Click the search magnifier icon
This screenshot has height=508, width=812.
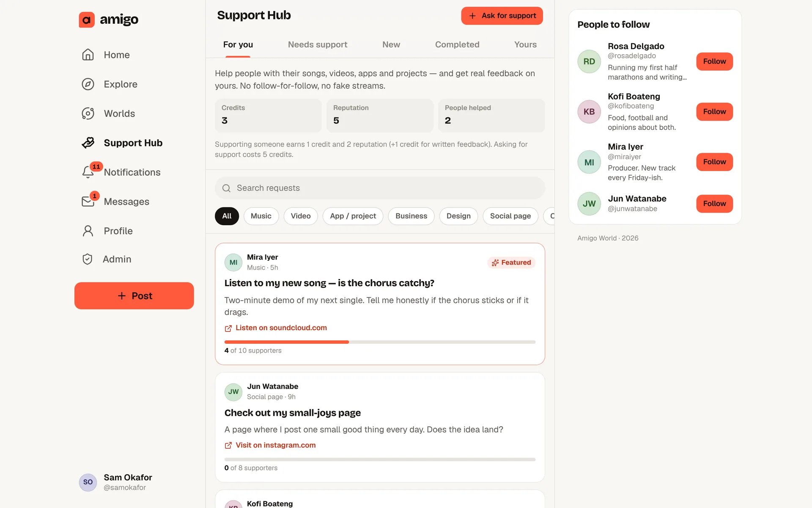[x=227, y=188]
